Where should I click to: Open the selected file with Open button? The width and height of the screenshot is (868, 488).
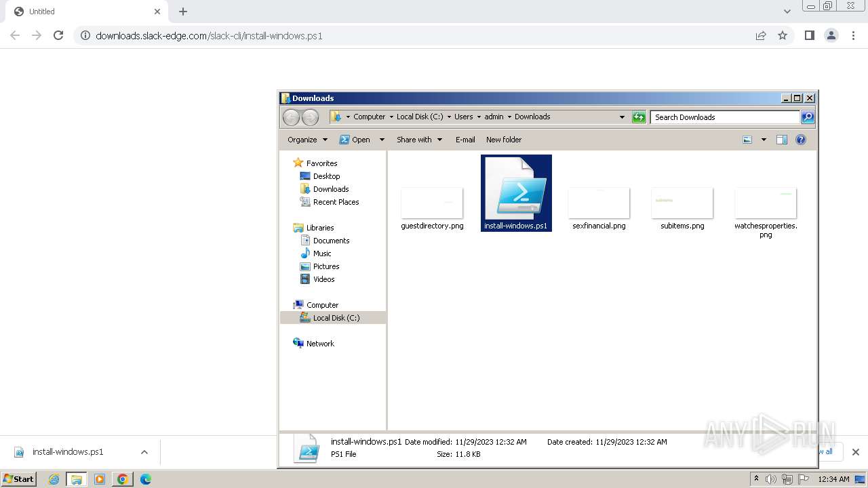[355, 140]
